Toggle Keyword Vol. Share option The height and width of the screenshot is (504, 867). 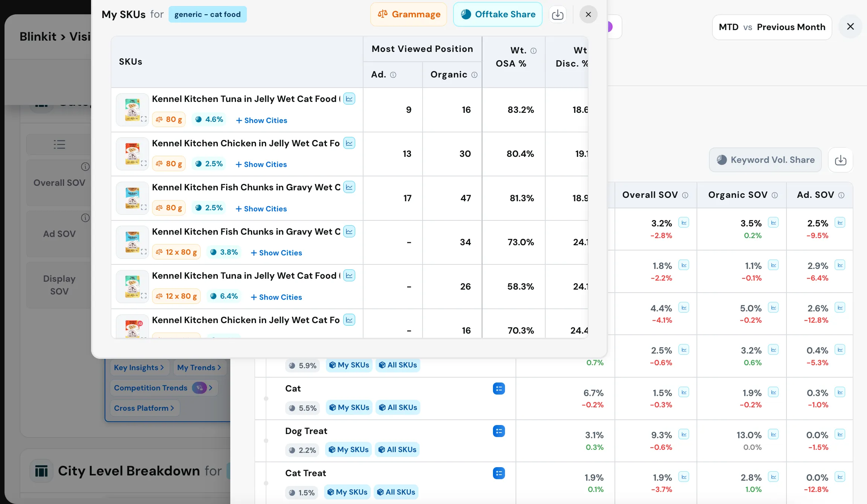(765, 160)
